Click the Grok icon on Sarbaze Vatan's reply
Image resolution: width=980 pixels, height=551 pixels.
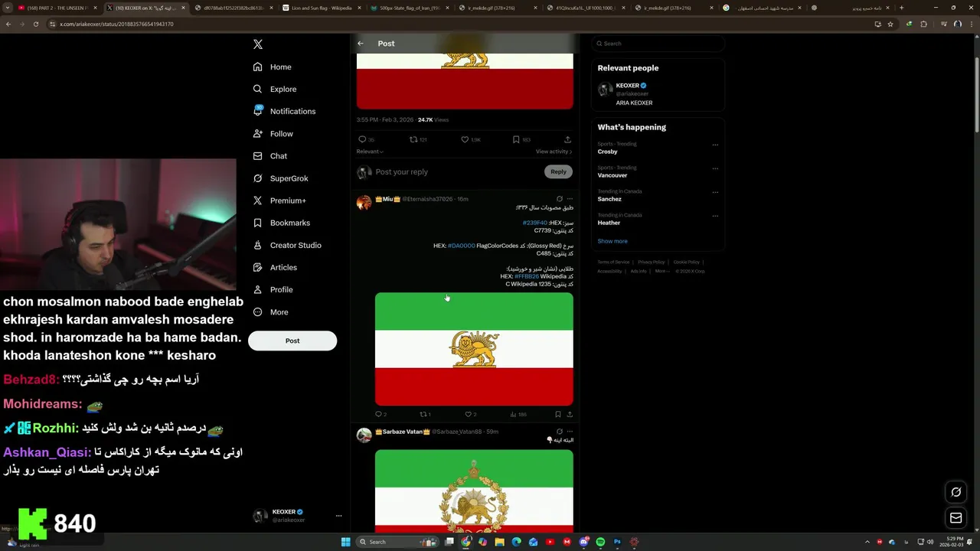click(x=559, y=432)
